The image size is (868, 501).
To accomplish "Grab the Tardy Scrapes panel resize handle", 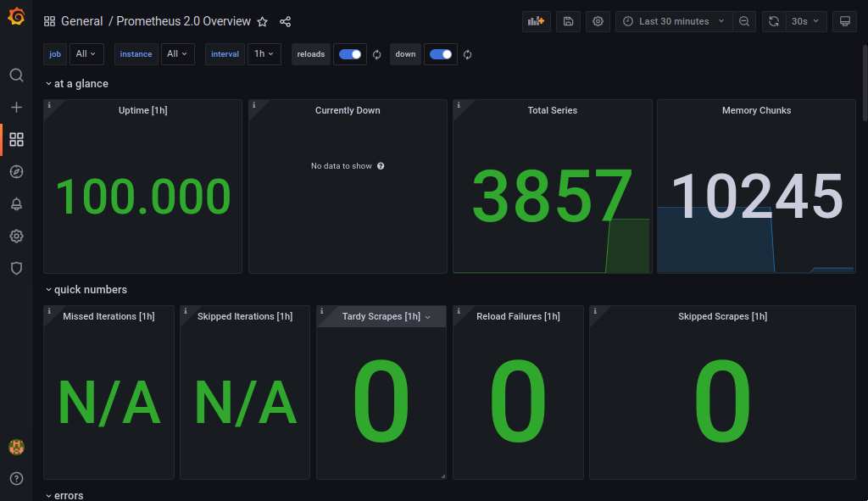I will tap(442, 476).
